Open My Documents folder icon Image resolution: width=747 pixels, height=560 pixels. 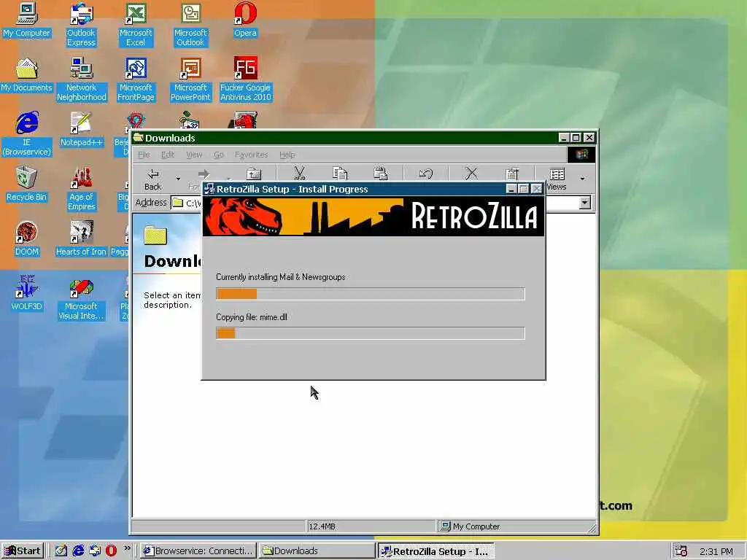tap(26, 75)
